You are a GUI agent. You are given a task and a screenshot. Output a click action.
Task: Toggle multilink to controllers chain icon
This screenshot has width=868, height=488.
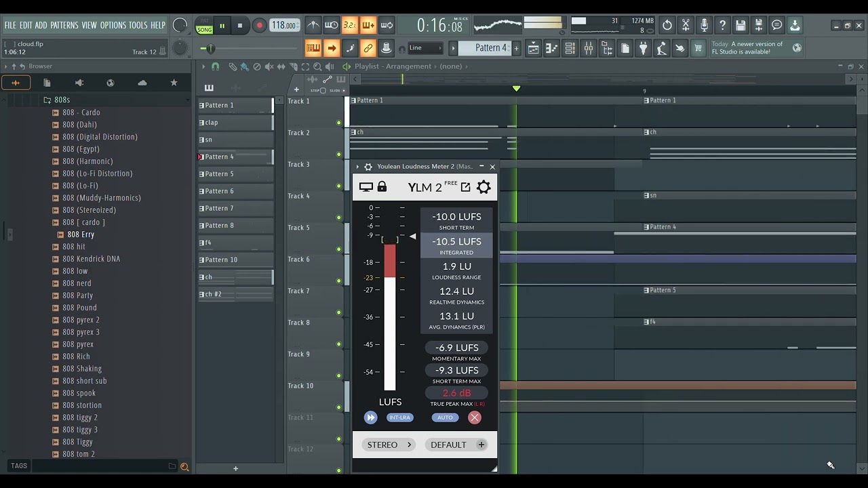[368, 48]
